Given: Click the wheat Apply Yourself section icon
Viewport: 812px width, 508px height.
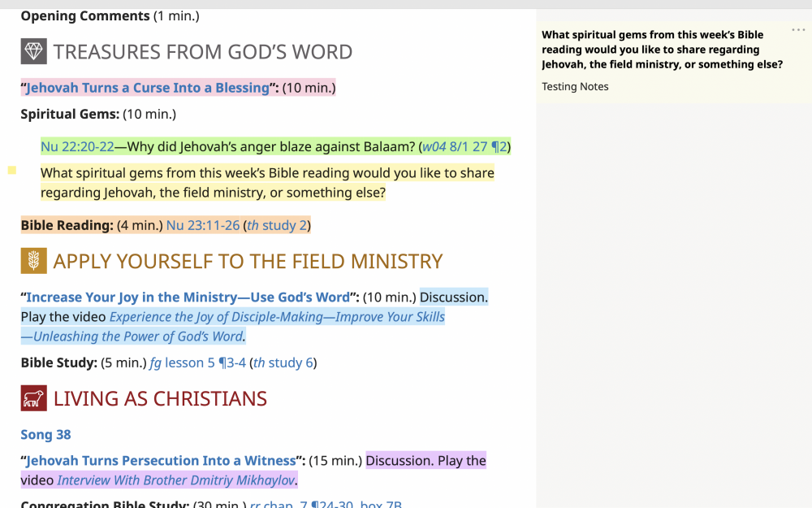Looking at the screenshot, I should tap(33, 261).
